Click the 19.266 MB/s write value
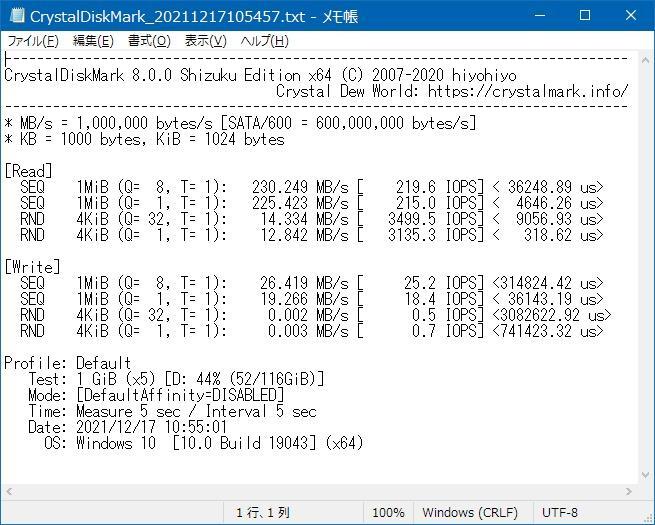This screenshot has height=525, width=655. (304, 299)
